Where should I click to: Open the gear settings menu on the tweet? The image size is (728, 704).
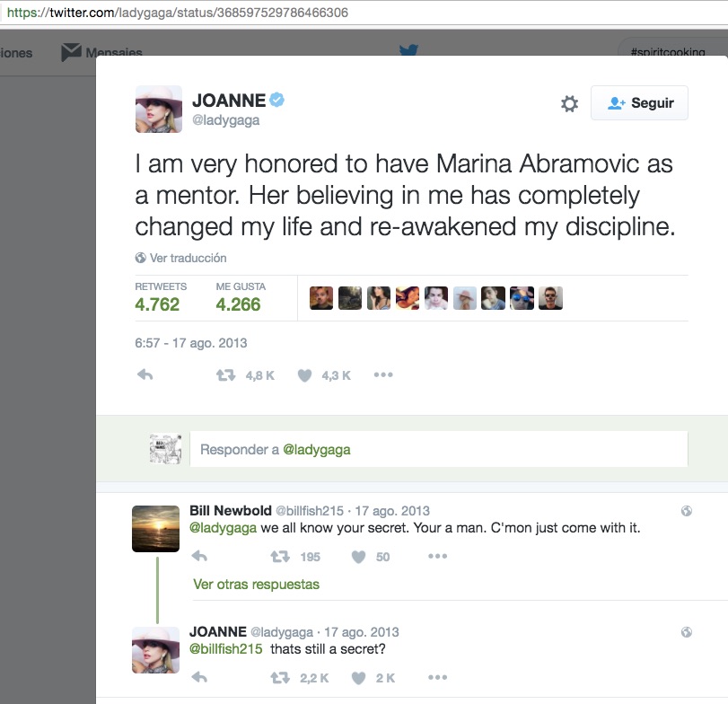point(569,104)
